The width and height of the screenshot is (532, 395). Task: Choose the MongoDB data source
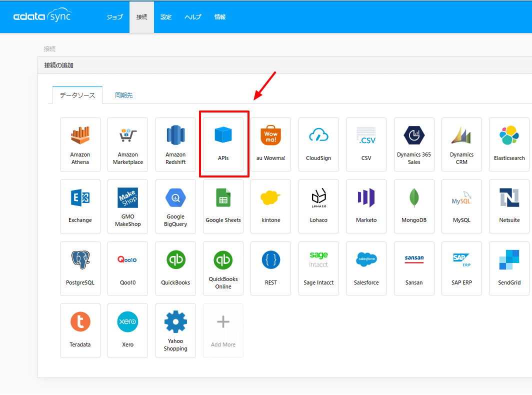(x=414, y=206)
